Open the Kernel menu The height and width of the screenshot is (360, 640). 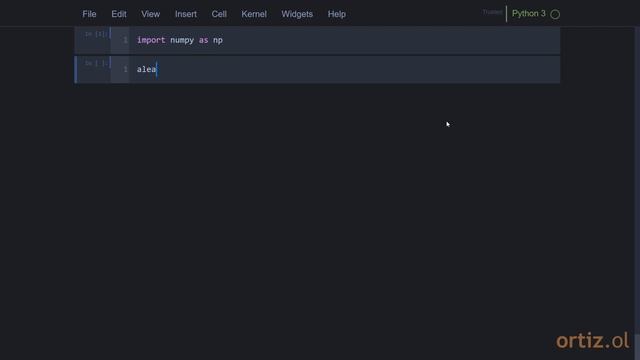pos(254,14)
